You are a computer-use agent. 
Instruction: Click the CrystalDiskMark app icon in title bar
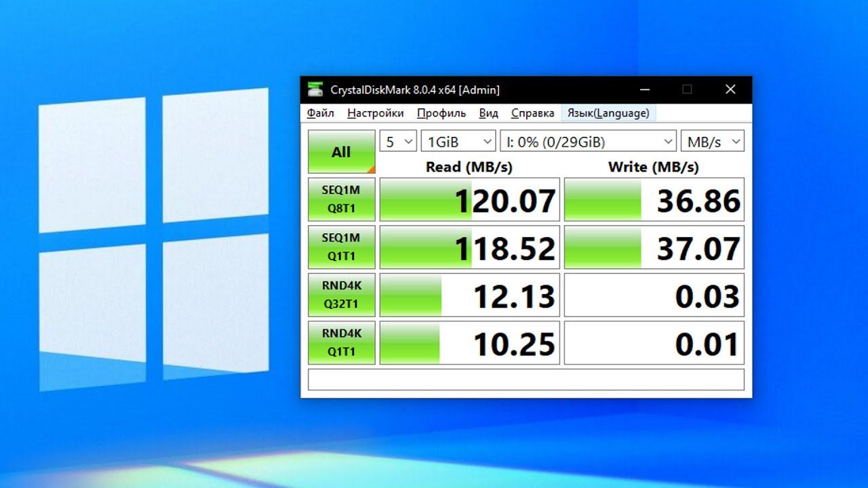[315, 89]
